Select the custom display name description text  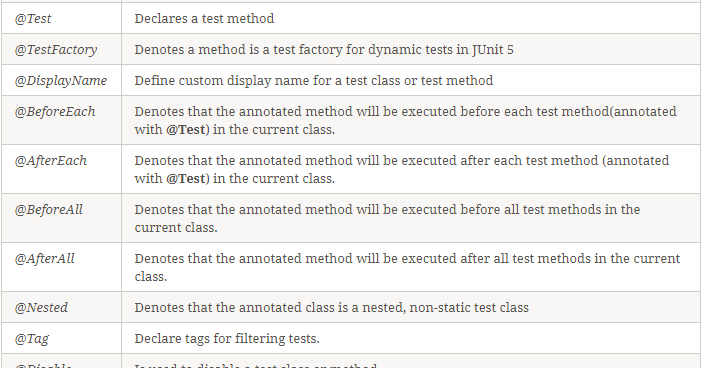314,80
